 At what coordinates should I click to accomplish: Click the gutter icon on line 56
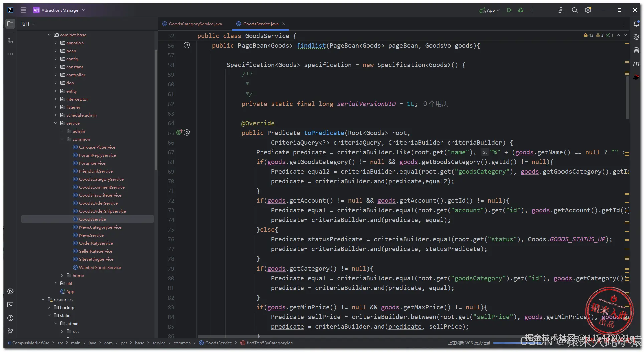point(187,45)
